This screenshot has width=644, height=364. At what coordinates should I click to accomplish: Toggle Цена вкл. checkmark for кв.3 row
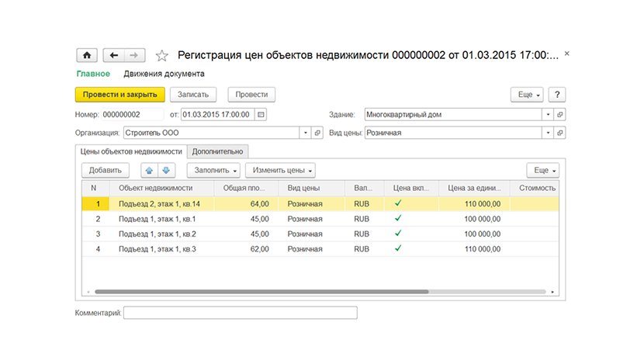pos(398,248)
